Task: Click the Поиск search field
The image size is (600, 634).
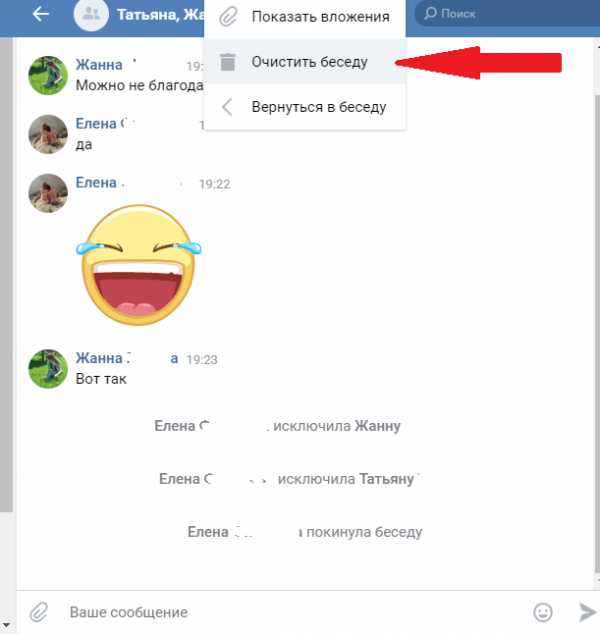Action: click(507, 14)
